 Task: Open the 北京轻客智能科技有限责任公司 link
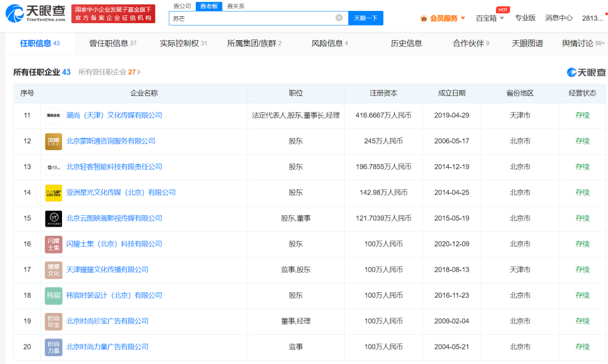[114, 167]
